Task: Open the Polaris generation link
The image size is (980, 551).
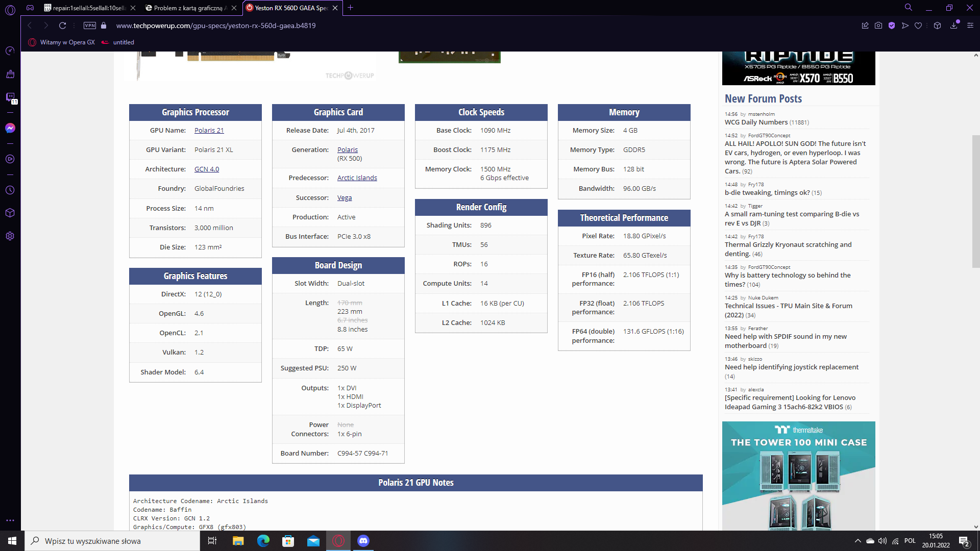Action: pos(348,150)
